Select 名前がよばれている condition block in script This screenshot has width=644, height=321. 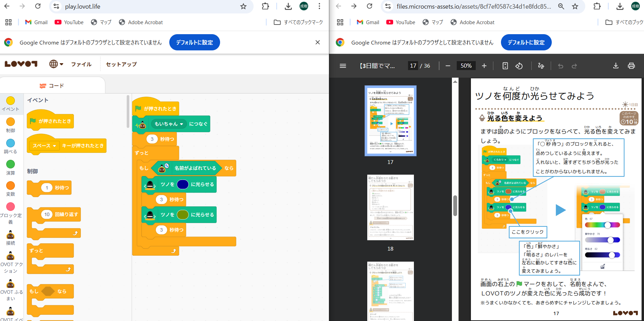[x=187, y=168]
